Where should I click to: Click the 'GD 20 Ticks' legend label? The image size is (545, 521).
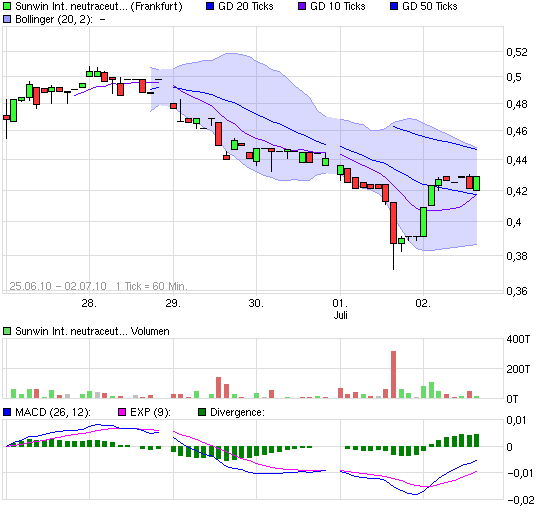[x=246, y=6]
